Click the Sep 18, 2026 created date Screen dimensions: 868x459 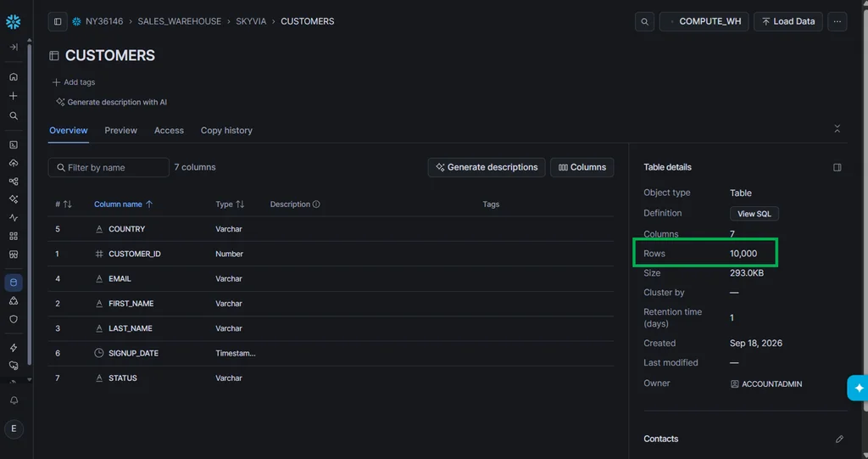(x=755, y=343)
